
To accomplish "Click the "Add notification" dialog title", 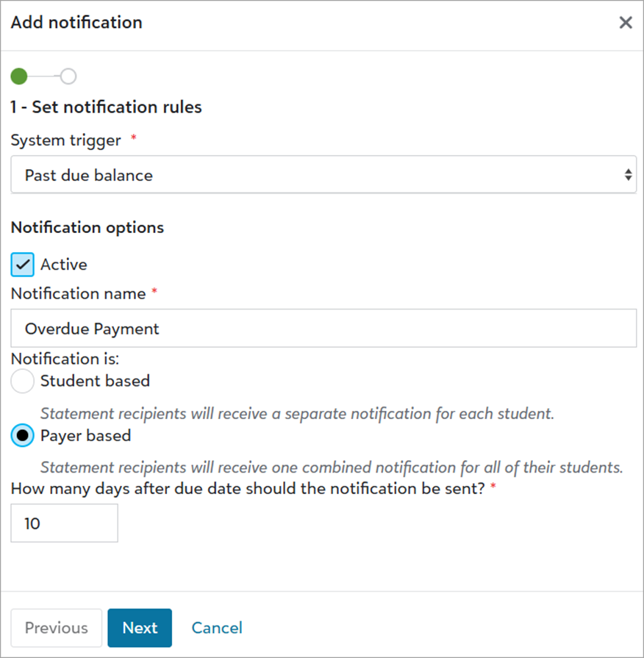I will tap(76, 23).
